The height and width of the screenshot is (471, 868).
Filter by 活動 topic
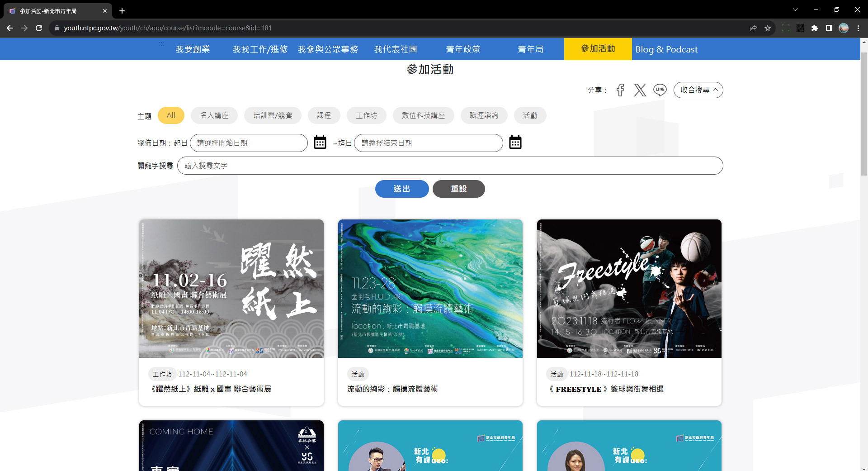(530, 115)
